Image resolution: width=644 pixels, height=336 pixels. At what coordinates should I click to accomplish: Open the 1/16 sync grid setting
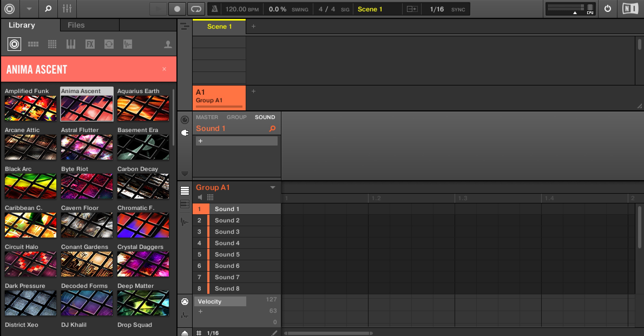click(x=437, y=9)
